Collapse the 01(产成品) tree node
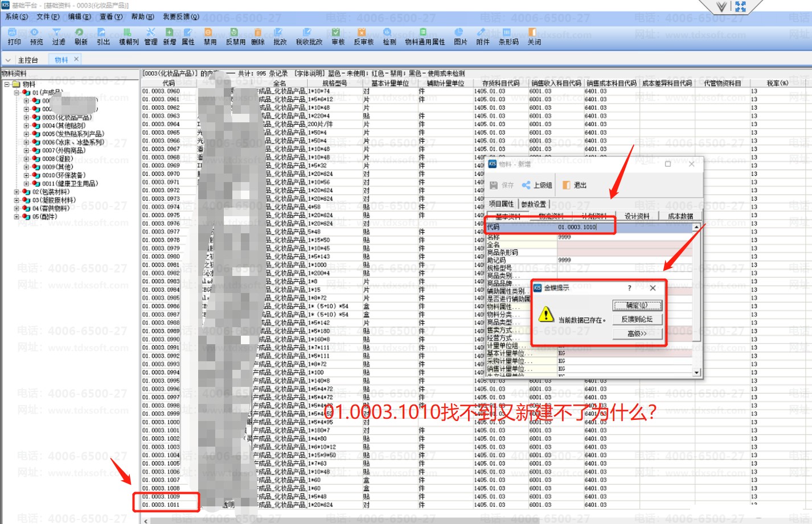This screenshot has width=812, height=524. point(17,93)
